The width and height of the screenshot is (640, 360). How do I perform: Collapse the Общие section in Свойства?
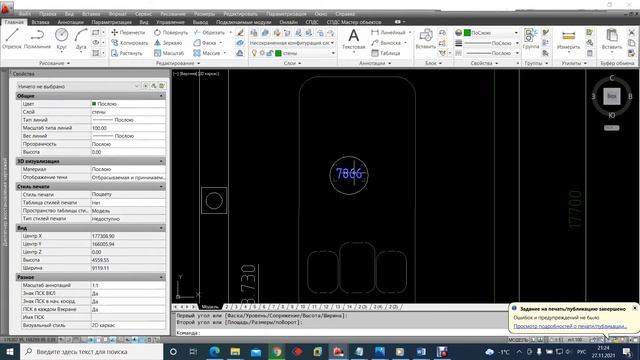pos(161,96)
